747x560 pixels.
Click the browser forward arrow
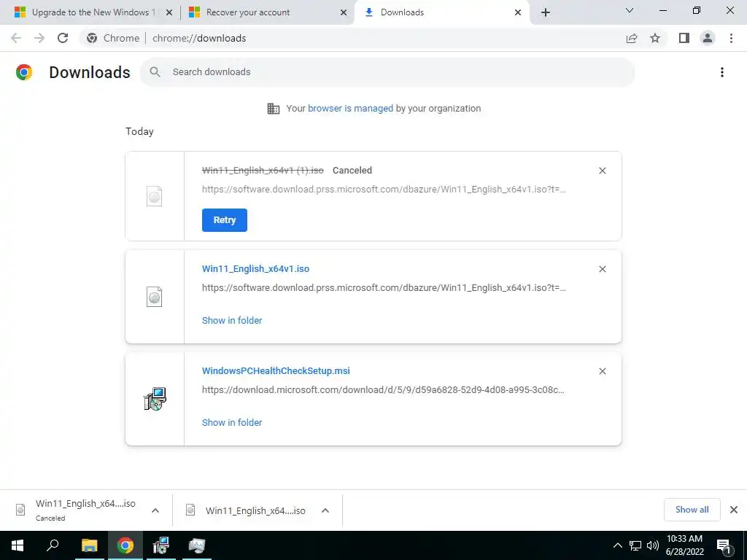point(39,38)
